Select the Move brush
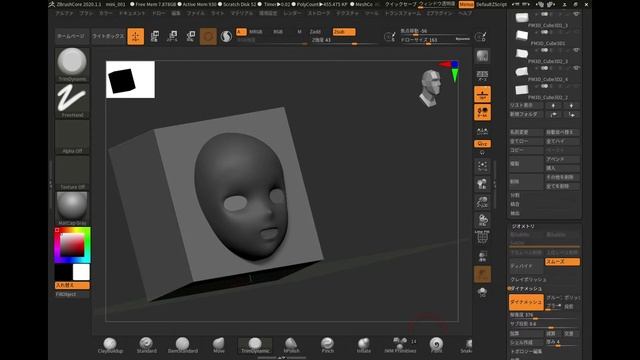Image resolution: width=640 pixels, height=360 pixels. pos(219,345)
